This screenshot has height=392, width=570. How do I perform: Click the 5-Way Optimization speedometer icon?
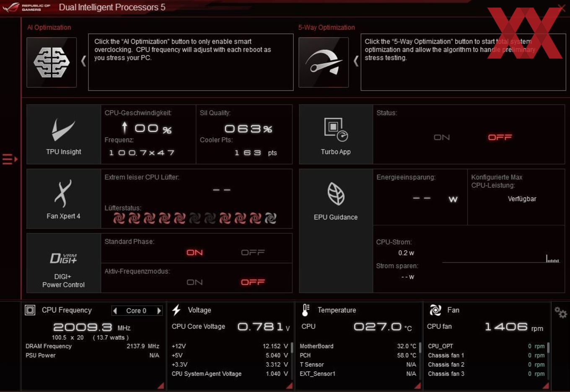324,62
